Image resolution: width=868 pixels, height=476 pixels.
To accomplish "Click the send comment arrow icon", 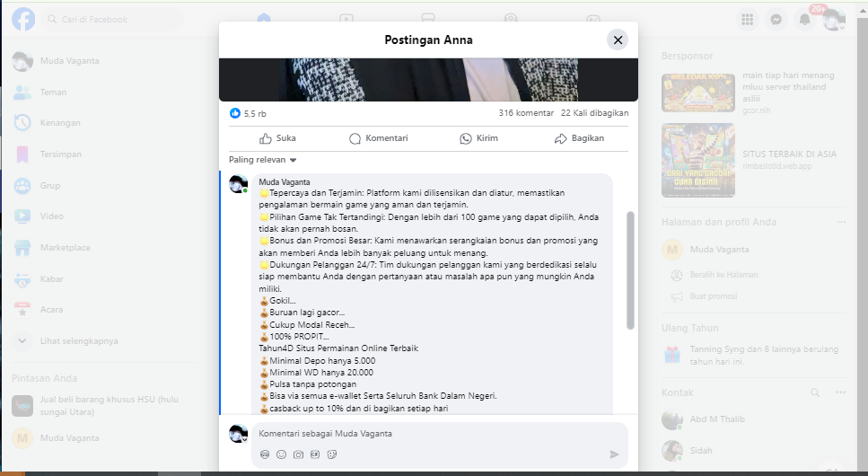I will 614,454.
